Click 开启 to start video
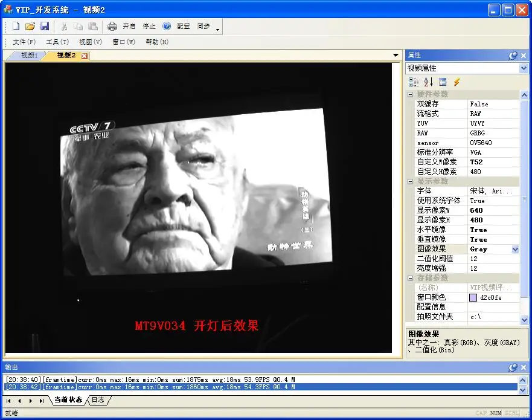Viewport: 532px width, 420px height. [x=129, y=26]
